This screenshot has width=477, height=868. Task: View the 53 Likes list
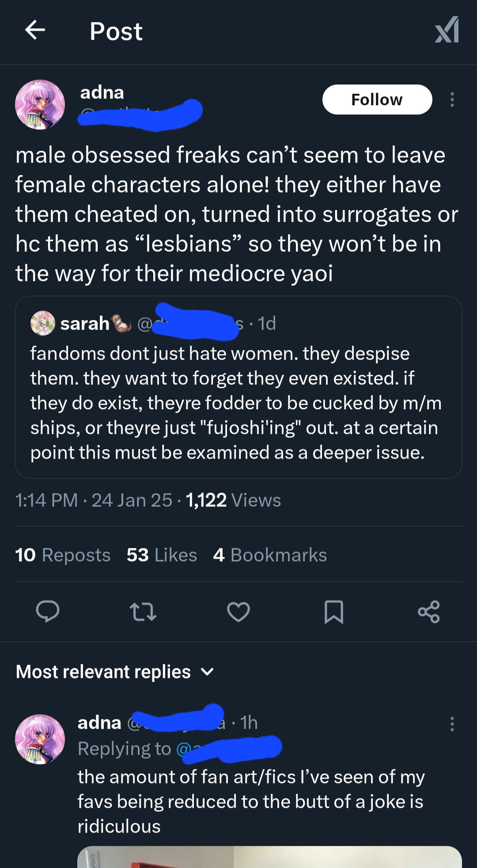(162, 555)
